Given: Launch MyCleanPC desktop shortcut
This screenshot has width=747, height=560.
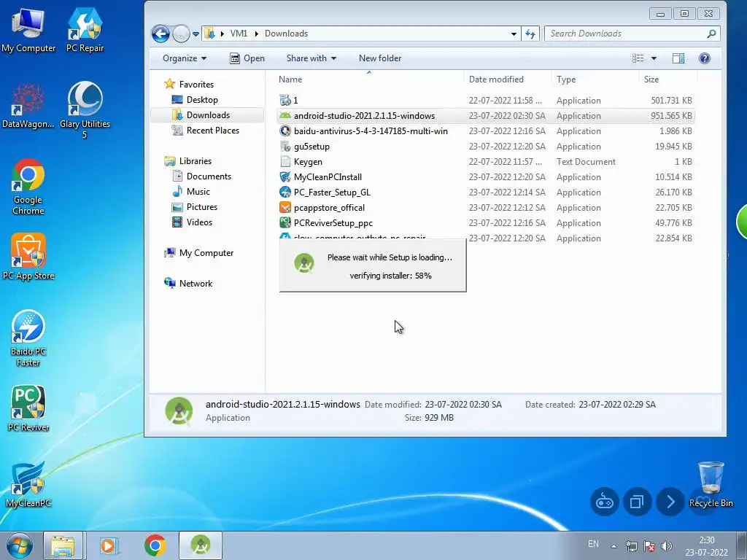Looking at the screenshot, I should tap(28, 484).
